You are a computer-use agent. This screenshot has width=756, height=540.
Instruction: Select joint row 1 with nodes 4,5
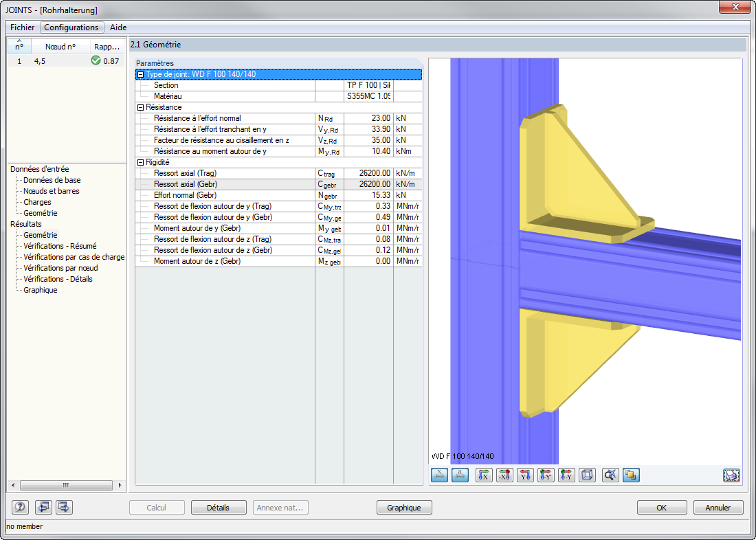[x=66, y=61]
